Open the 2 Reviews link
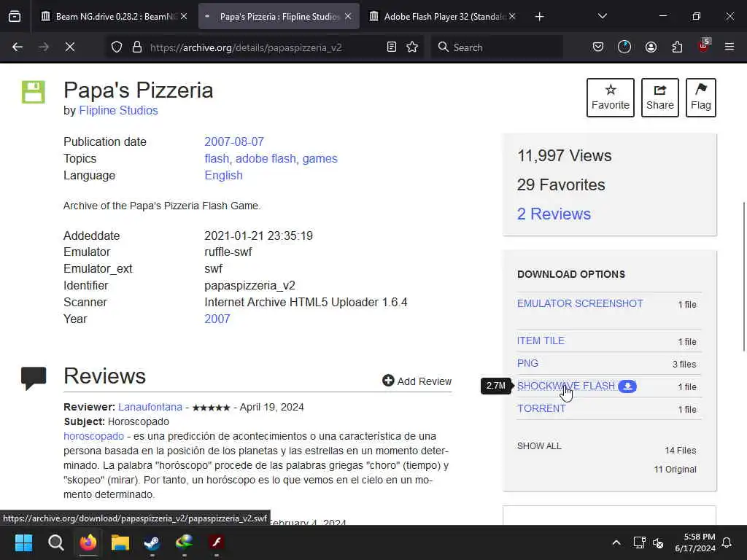Screen dimensions: 747x560 (x=554, y=214)
